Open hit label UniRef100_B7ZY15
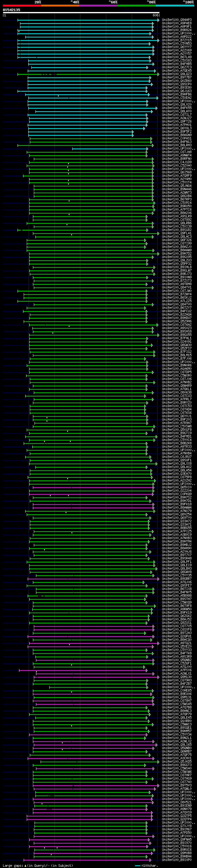 coord(177,40)
